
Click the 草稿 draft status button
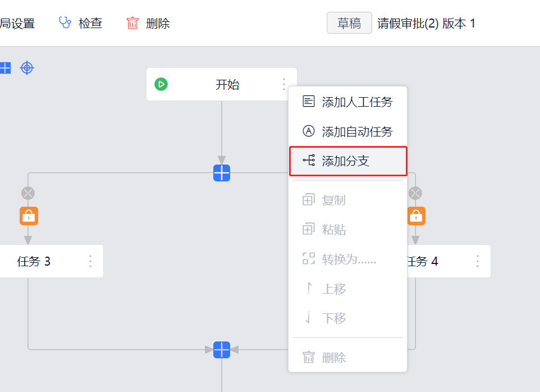pos(349,23)
